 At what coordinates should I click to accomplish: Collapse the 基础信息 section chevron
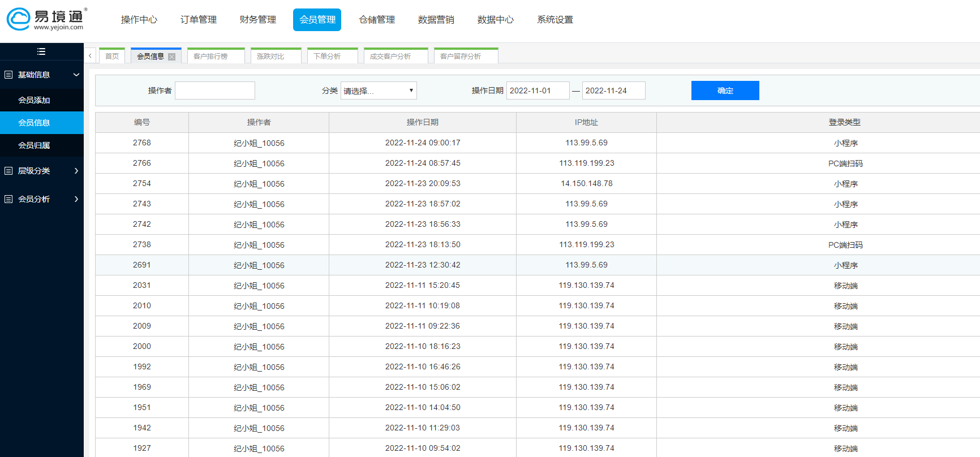point(76,75)
